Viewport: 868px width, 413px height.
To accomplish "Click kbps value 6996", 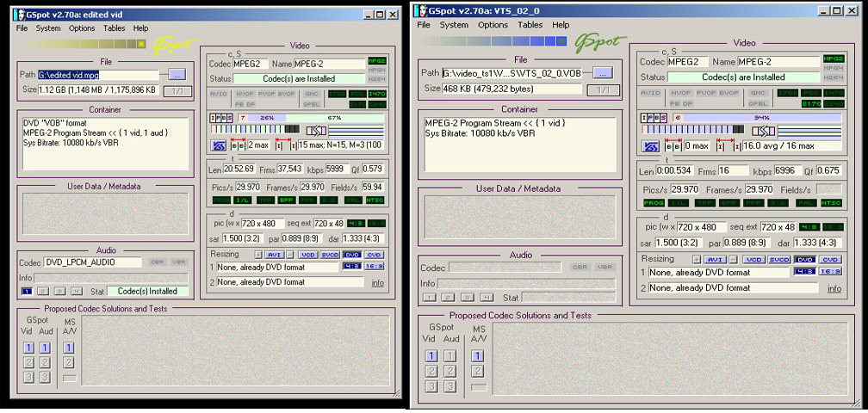I will [x=786, y=171].
